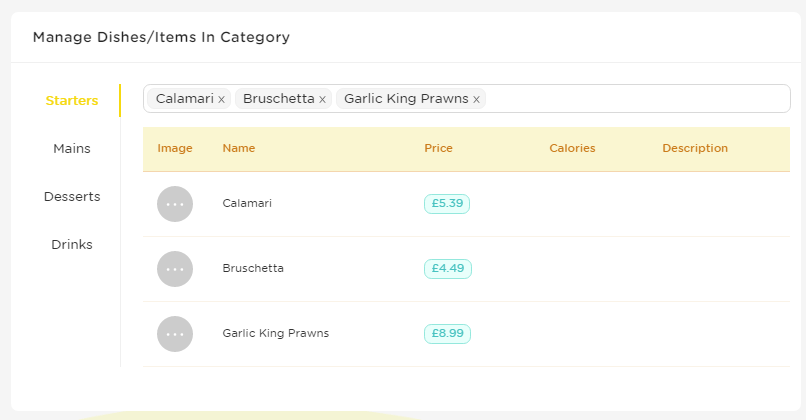Click the Description column header

[695, 148]
